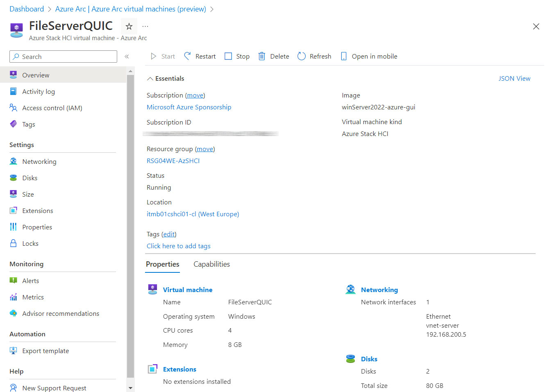The image size is (545, 392).
Task: Select the Properties tab
Action: point(162,264)
